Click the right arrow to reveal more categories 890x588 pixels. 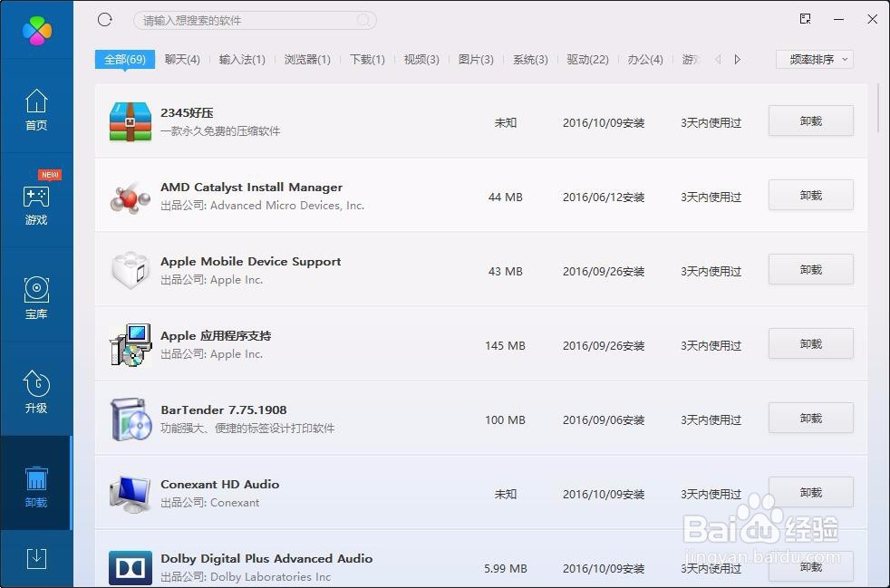point(736,59)
